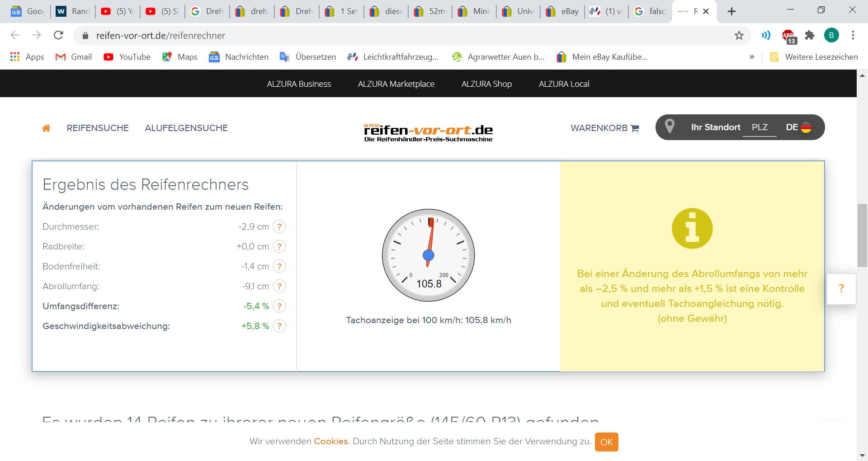Open the Maps bookmark
The image size is (868, 461).
pyautogui.click(x=180, y=57)
